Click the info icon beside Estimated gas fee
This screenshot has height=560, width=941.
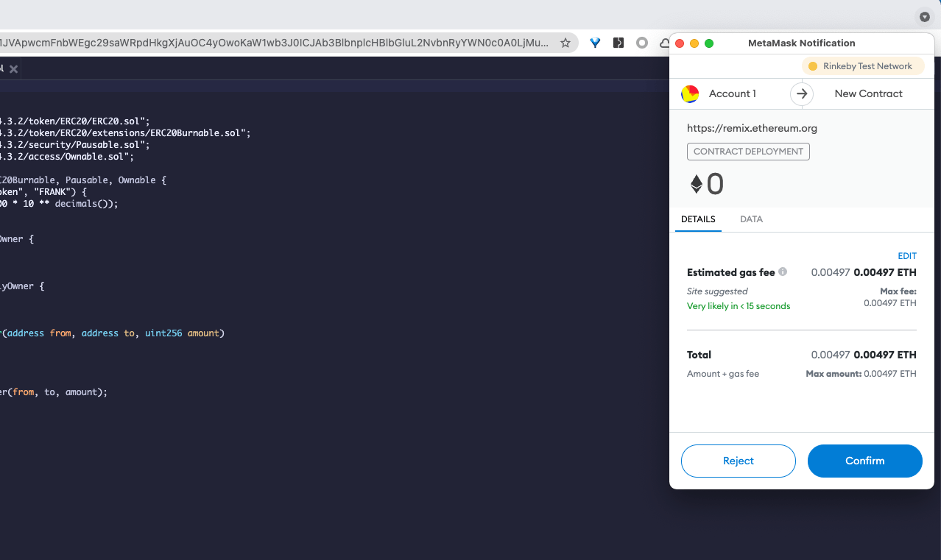(x=783, y=272)
